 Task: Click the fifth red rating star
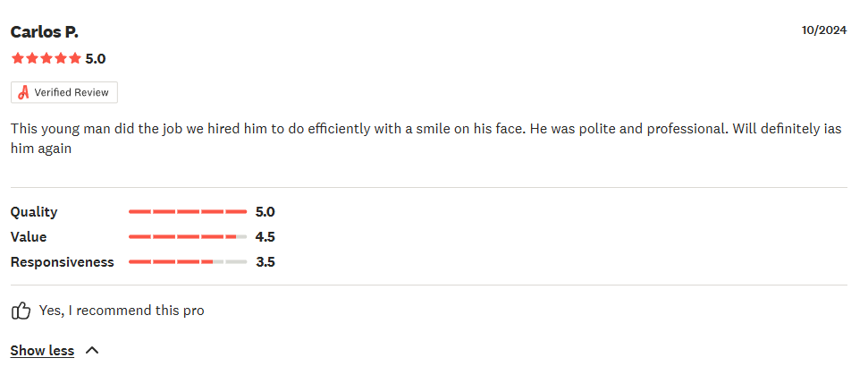75,58
